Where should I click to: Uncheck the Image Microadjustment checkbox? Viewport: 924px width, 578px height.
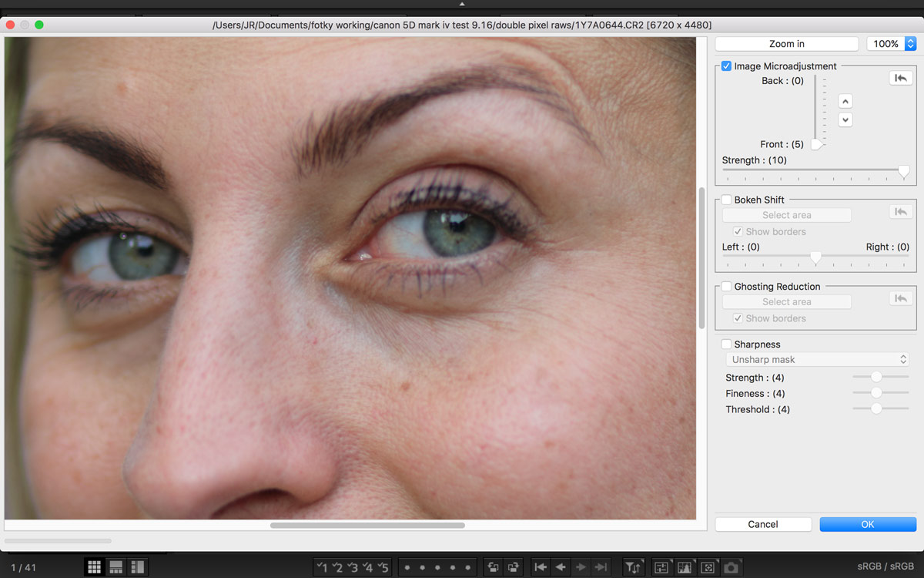(726, 66)
